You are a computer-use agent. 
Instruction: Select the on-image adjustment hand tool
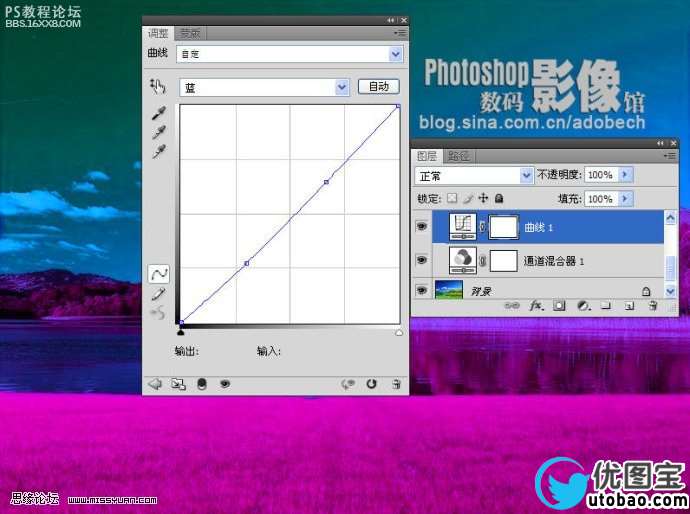[x=158, y=86]
